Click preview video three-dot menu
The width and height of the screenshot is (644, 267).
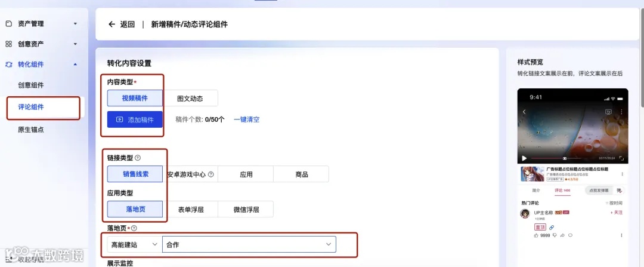pyautogui.click(x=621, y=112)
